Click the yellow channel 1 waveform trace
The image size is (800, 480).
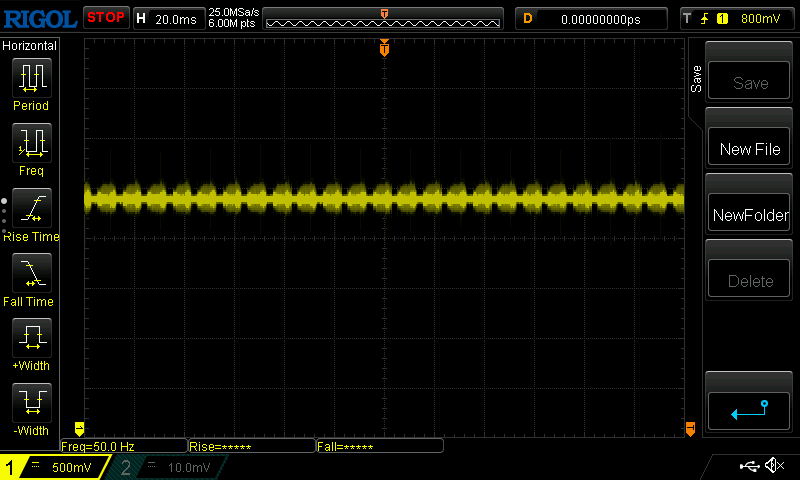(x=384, y=197)
